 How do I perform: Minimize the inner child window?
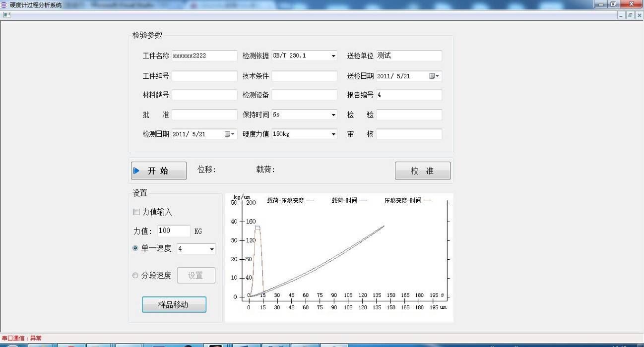(621, 15)
